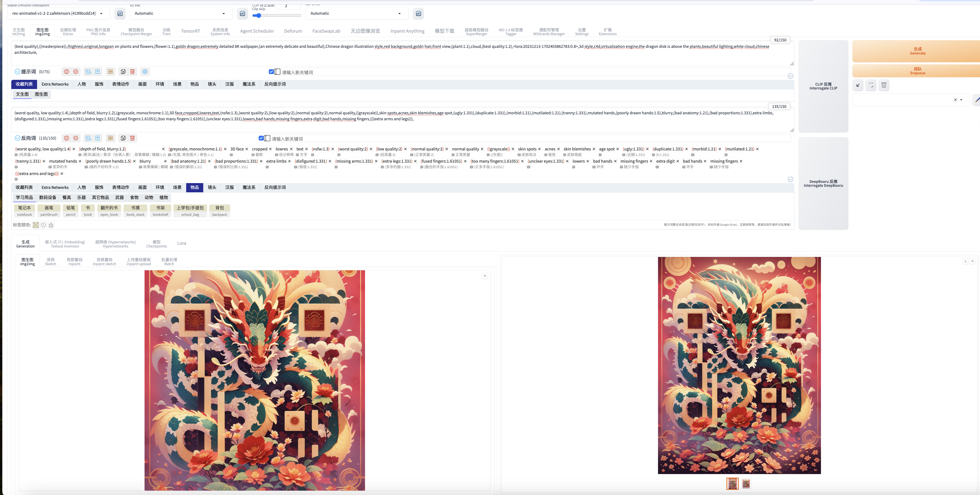Add the 画笔 paintbrush tag
The image size is (980, 495).
(x=49, y=211)
